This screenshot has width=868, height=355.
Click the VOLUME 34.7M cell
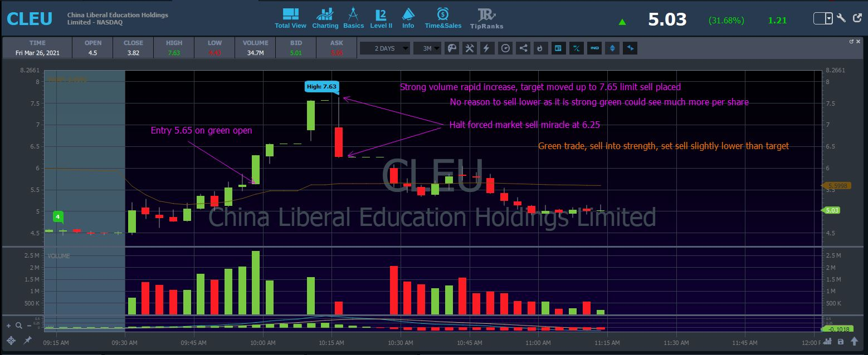click(256, 48)
